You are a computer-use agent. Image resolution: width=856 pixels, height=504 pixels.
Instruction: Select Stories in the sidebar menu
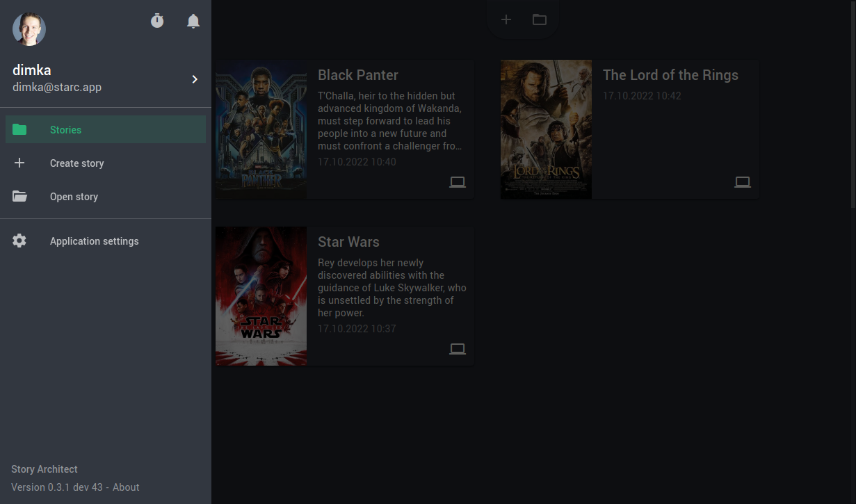tap(106, 129)
